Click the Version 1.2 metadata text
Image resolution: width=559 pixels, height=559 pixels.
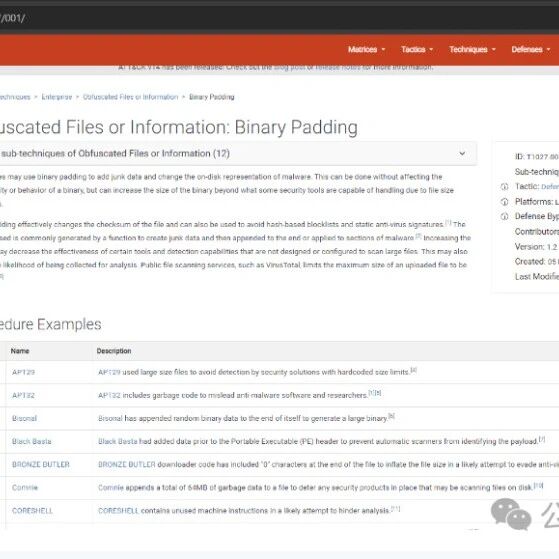(536, 247)
